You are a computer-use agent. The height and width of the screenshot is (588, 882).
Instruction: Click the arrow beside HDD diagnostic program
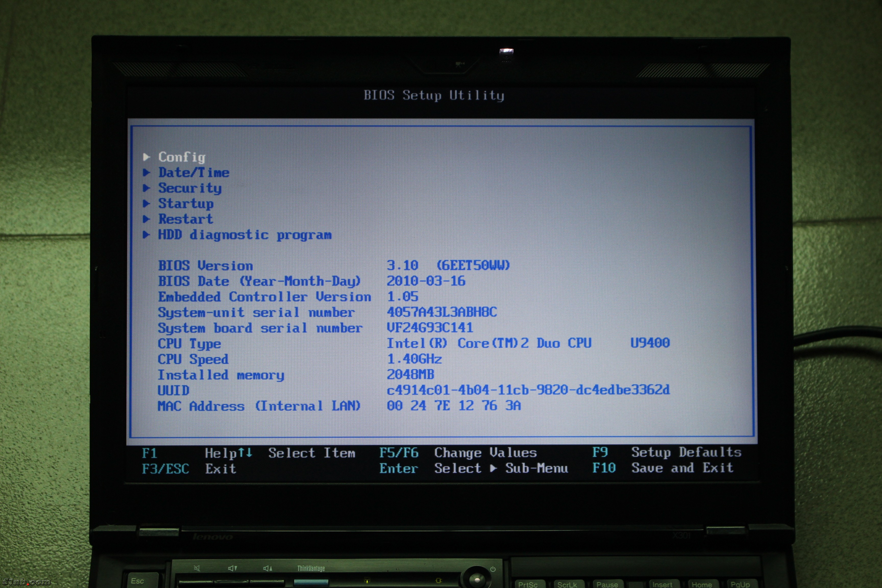pyautogui.click(x=147, y=235)
